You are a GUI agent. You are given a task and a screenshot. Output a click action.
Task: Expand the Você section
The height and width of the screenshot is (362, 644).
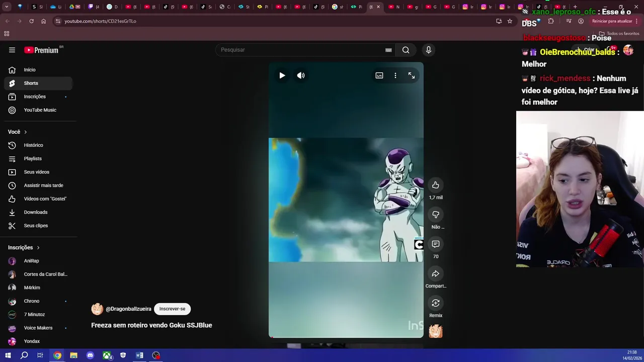point(18,132)
